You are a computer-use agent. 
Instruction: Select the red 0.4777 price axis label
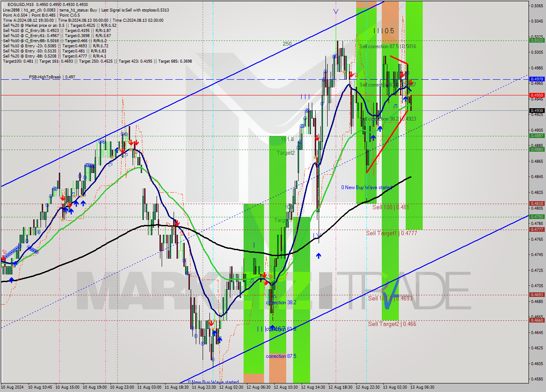pyautogui.click(x=536, y=230)
